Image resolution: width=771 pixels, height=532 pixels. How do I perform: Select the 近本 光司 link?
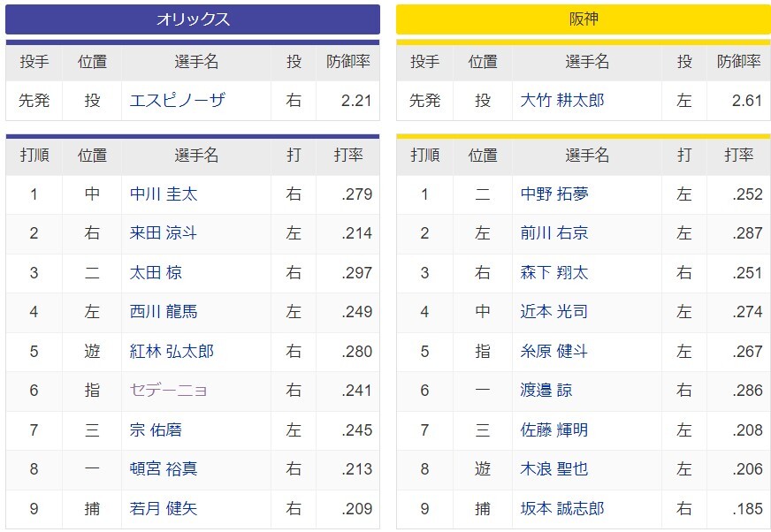point(554,311)
